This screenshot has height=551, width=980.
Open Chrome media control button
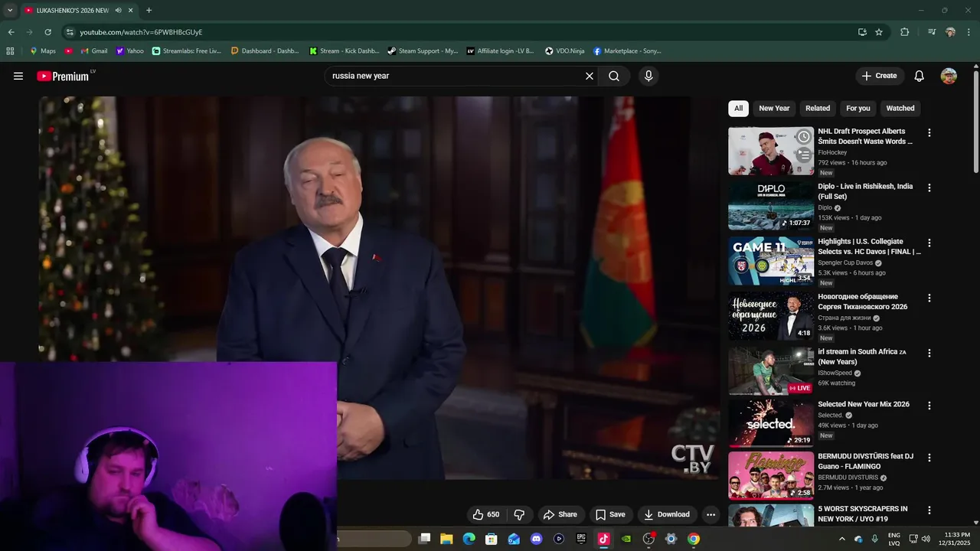(x=932, y=32)
